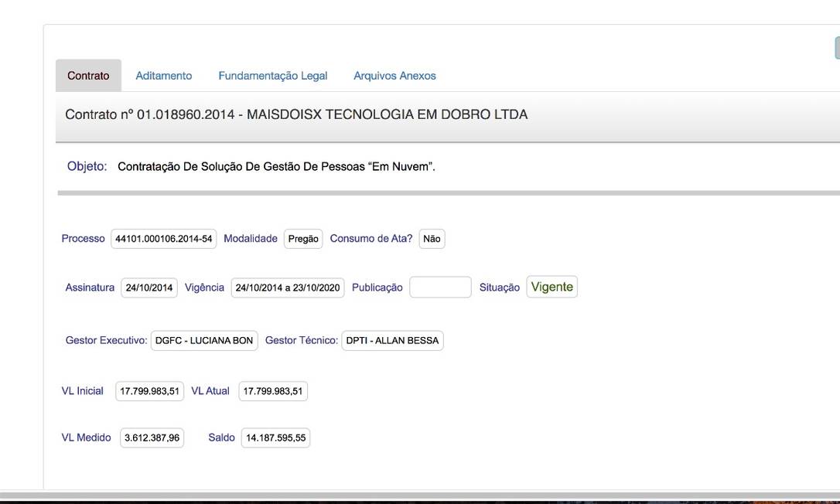The image size is (840, 504).
Task: Click the contract title heading MAISDOISX TECNOLOGIA
Action: pyautogui.click(x=296, y=114)
